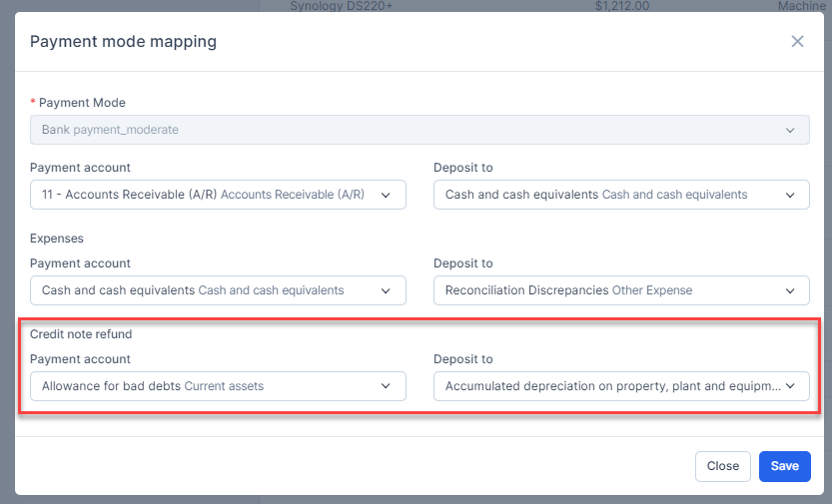Click the arrow next to Allowance for bad debts
The height and width of the screenshot is (504, 832).
[387, 386]
